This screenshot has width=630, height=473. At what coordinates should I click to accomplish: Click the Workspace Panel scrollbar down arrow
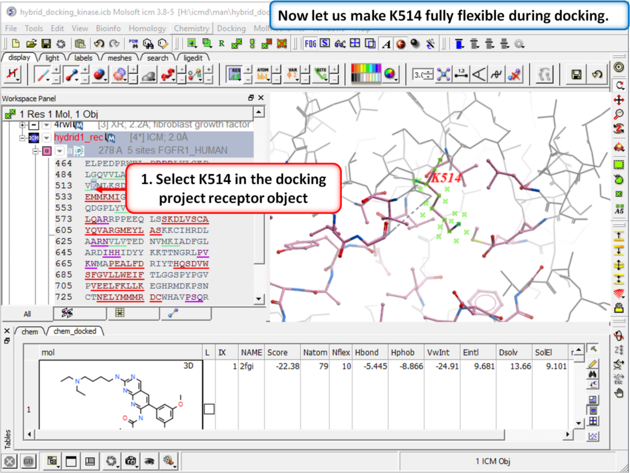(x=260, y=298)
